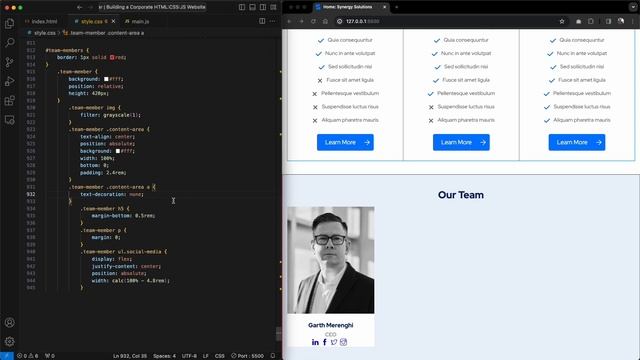Go forward in VS Code navigation history
Image resolution: width=640 pixels, height=360 pixels.
(x=90, y=7)
